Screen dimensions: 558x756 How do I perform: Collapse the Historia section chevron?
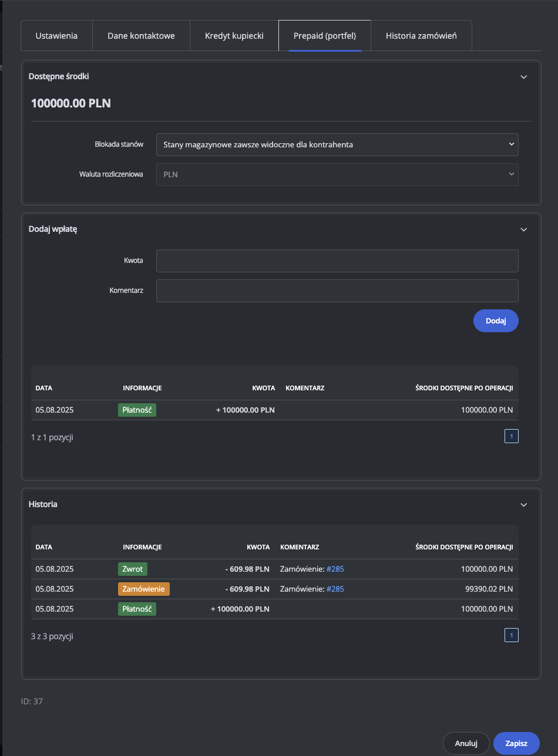524,505
